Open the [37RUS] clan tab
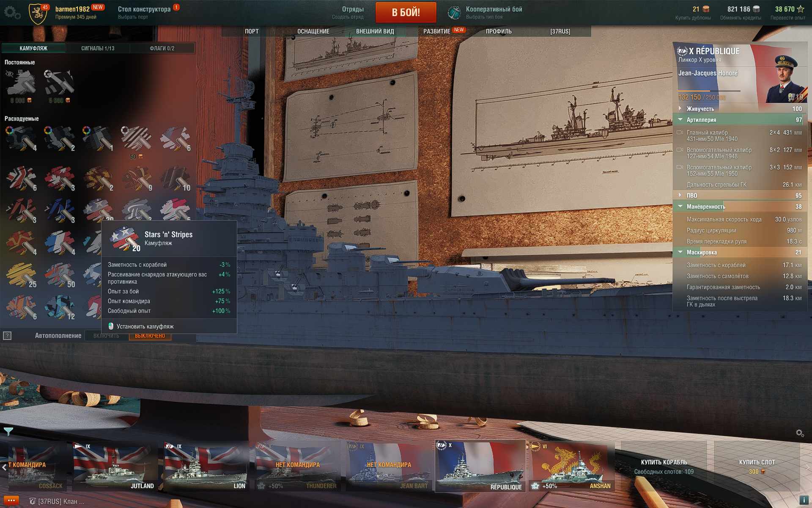Image resolution: width=812 pixels, height=508 pixels. pos(560,31)
